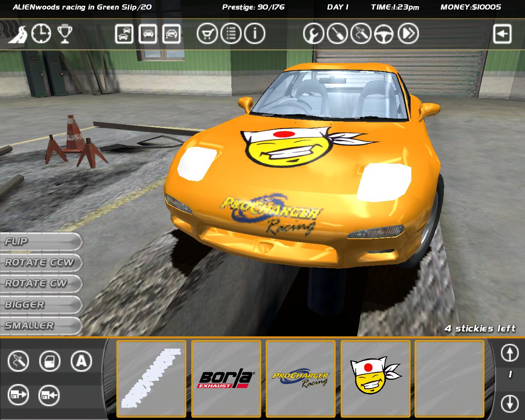Image resolution: width=525 pixels, height=420 pixels.
Task: Click the 'TIME:1:23pm' label
Action: 395,7
